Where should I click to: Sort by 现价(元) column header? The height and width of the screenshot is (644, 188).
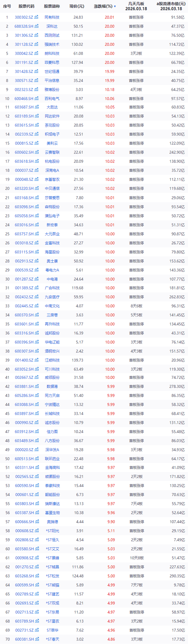pyautogui.click(x=77, y=6)
